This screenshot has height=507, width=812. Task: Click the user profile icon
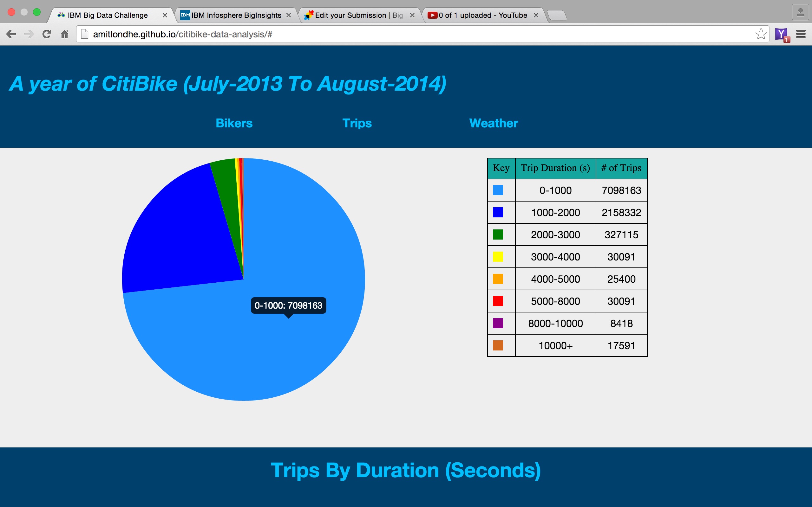click(800, 13)
